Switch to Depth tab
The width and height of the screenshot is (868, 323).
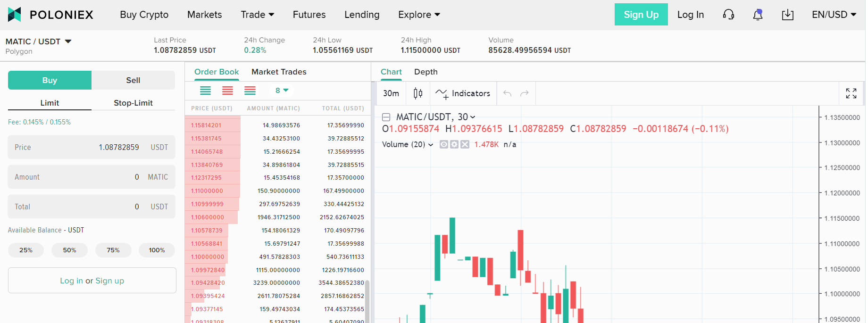[x=426, y=72]
